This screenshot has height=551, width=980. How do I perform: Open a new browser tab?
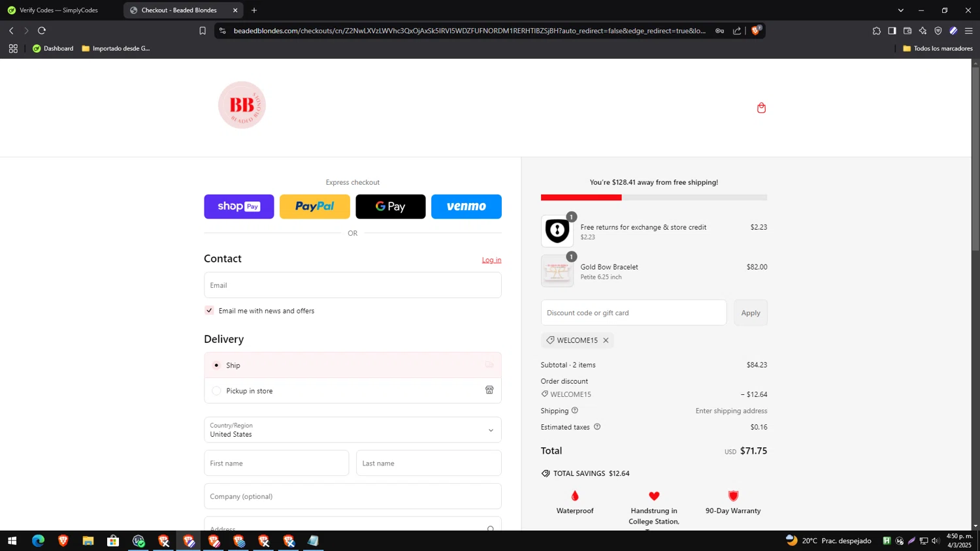(x=254, y=10)
